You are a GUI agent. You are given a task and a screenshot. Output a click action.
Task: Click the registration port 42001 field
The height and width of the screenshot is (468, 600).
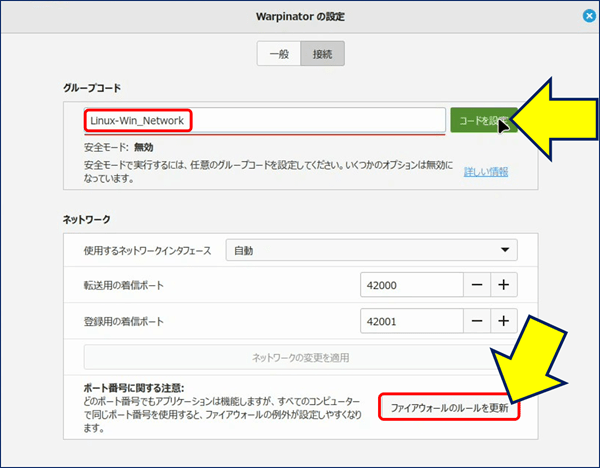[412, 321]
